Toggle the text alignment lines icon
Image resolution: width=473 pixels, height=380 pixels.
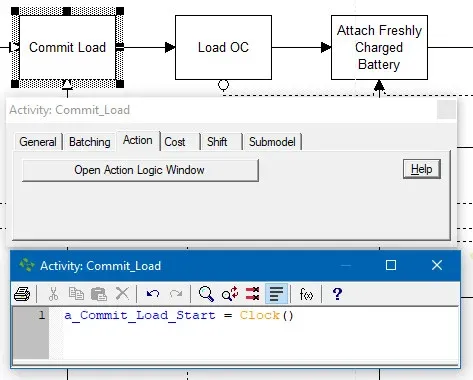click(276, 294)
